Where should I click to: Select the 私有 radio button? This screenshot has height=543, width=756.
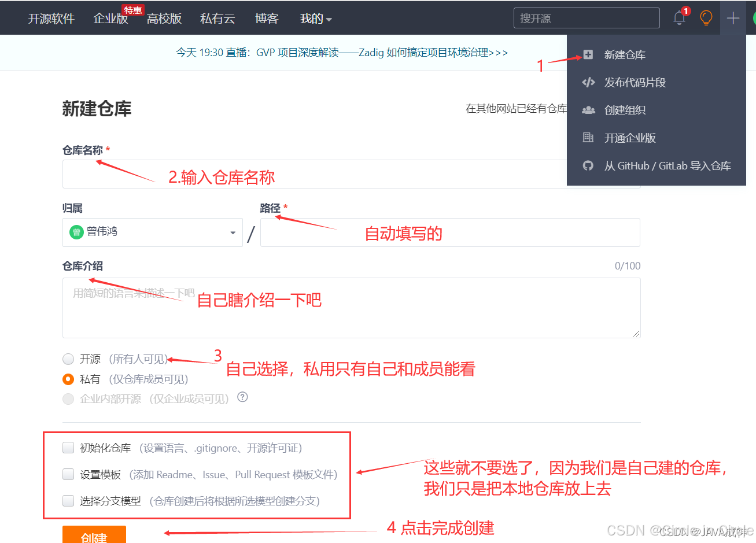[x=68, y=379]
